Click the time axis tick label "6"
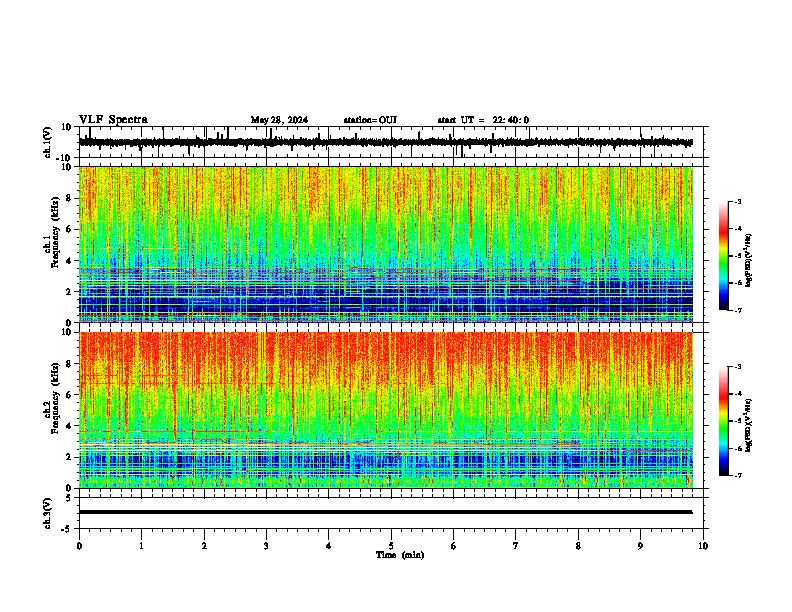The image size is (792, 612). [x=454, y=546]
